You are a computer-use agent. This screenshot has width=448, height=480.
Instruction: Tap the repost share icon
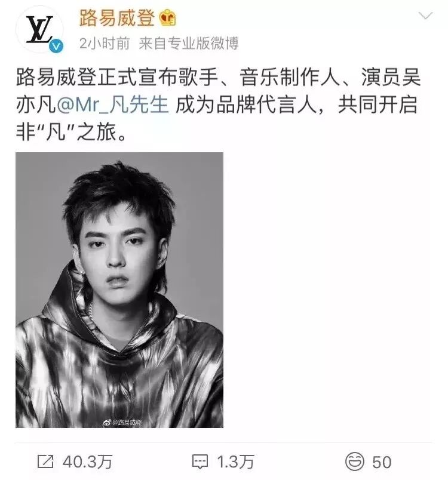point(45,461)
